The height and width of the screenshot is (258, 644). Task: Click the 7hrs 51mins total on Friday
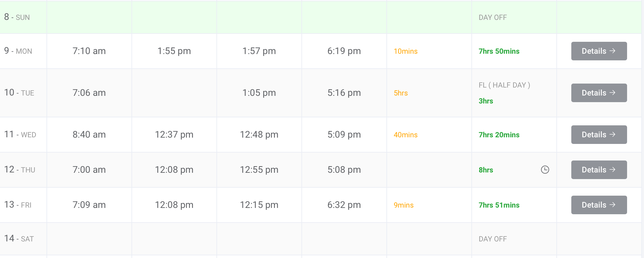tap(499, 205)
